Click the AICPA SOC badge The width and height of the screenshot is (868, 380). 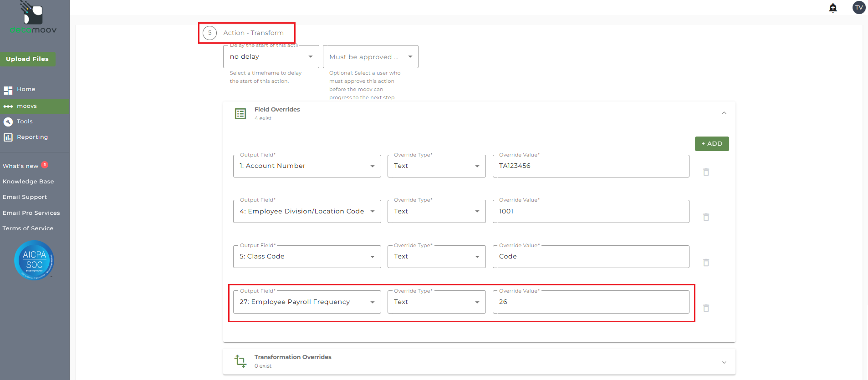(34, 260)
